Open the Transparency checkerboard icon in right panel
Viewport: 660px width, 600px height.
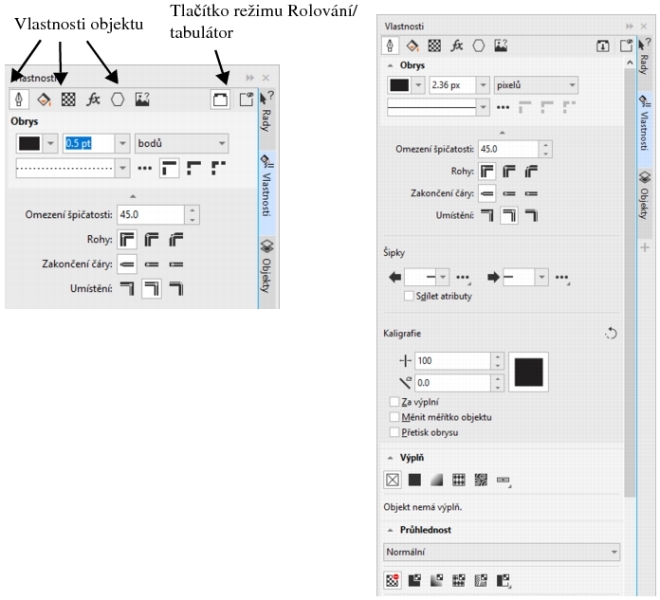click(432, 46)
